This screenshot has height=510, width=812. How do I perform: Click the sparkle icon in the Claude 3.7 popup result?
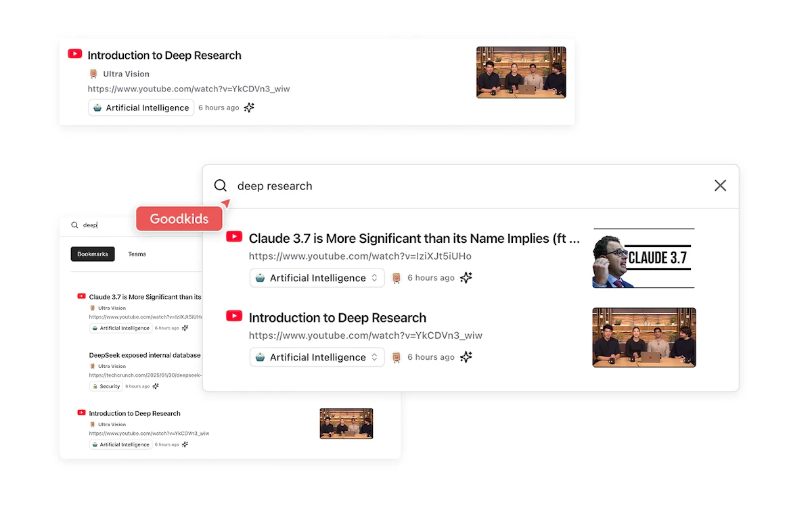click(466, 277)
